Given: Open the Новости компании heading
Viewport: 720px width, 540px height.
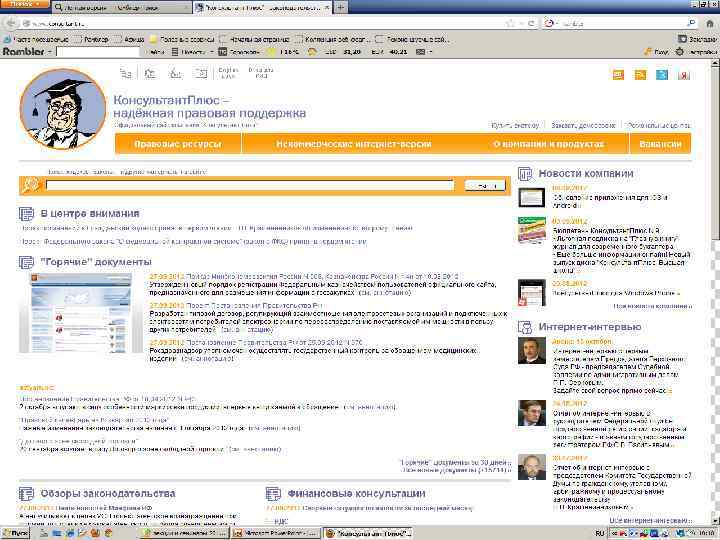Looking at the screenshot, I should 585,174.
